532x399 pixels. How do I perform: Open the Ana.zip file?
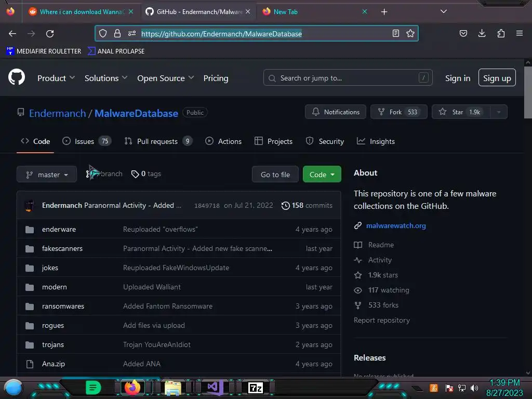coord(54,364)
